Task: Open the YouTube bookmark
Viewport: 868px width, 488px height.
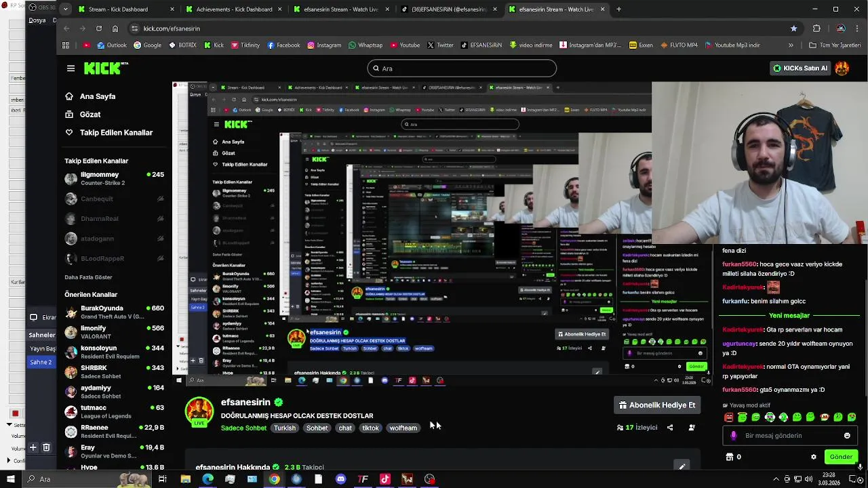Action: (403, 45)
